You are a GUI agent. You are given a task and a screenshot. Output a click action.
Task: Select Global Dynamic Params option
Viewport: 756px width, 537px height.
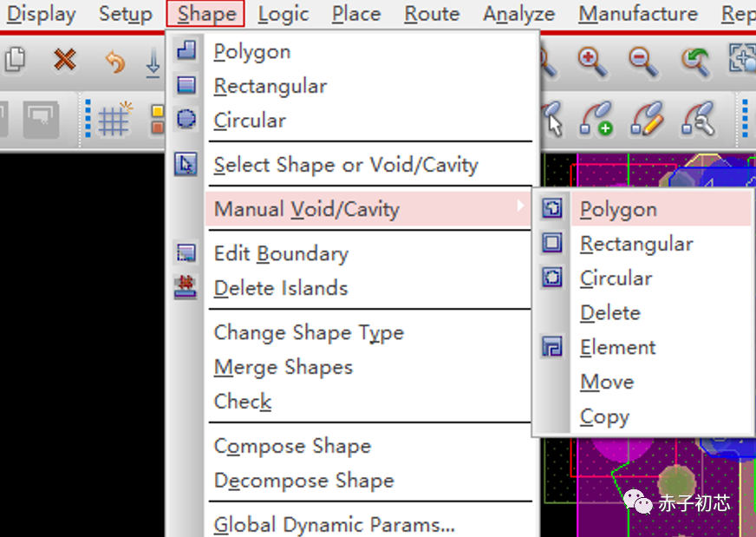click(x=334, y=524)
